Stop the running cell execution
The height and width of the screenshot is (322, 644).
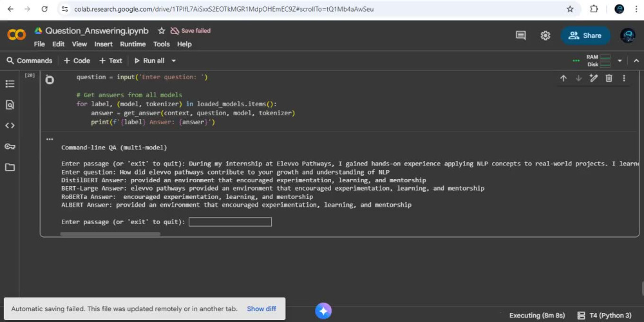click(x=50, y=80)
